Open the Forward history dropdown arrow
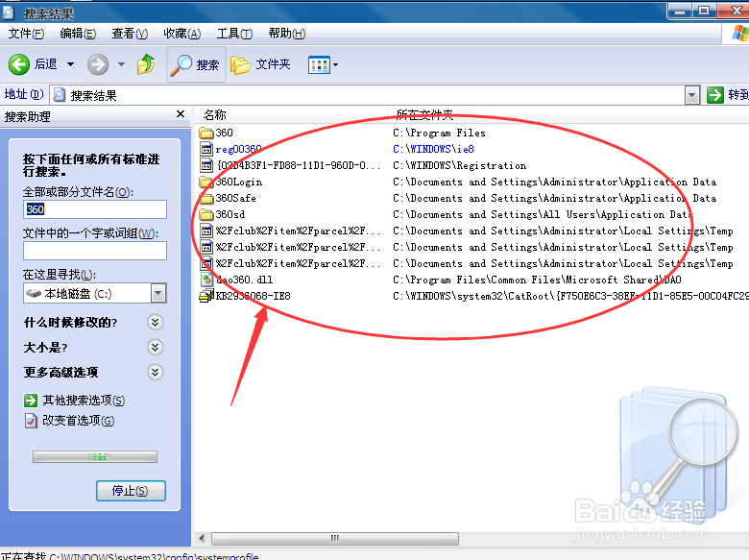The width and height of the screenshot is (749, 560). tap(121, 64)
